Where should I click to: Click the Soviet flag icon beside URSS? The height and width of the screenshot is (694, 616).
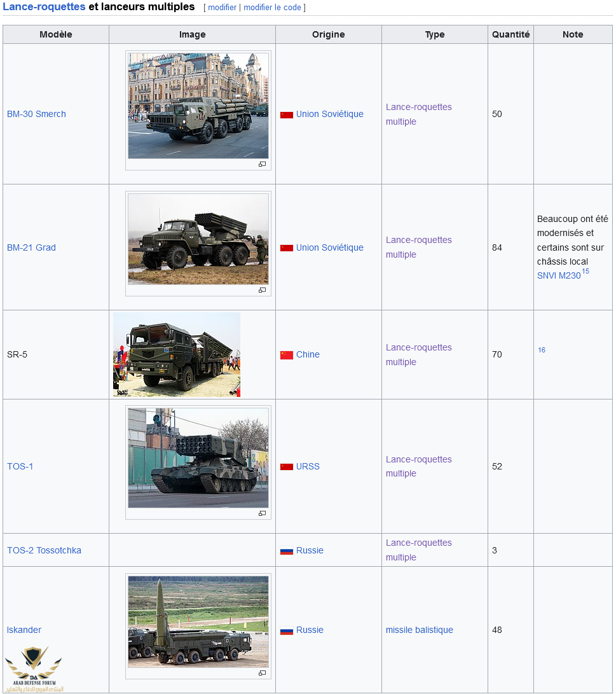[287, 467]
